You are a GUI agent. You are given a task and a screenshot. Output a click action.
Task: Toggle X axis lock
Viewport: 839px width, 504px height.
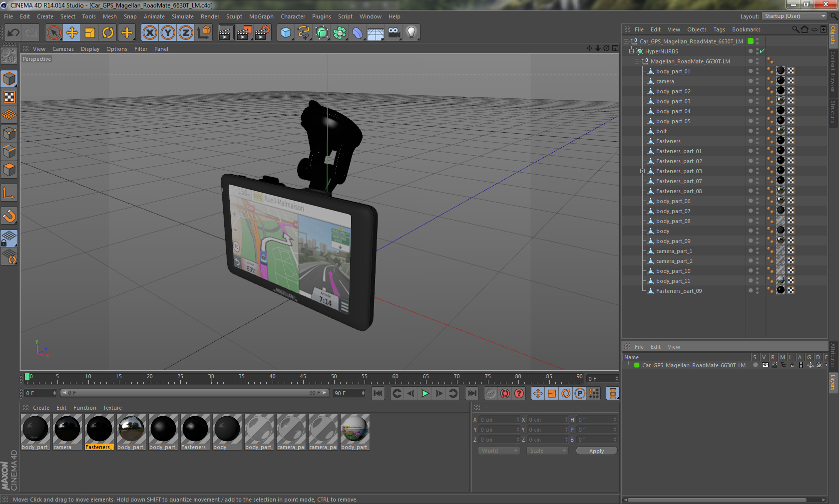(149, 33)
